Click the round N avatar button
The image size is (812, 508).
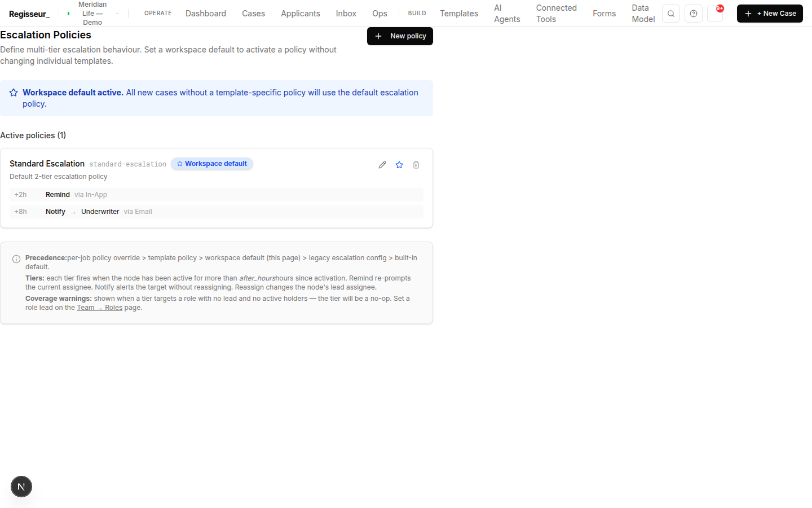[x=21, y=487]
